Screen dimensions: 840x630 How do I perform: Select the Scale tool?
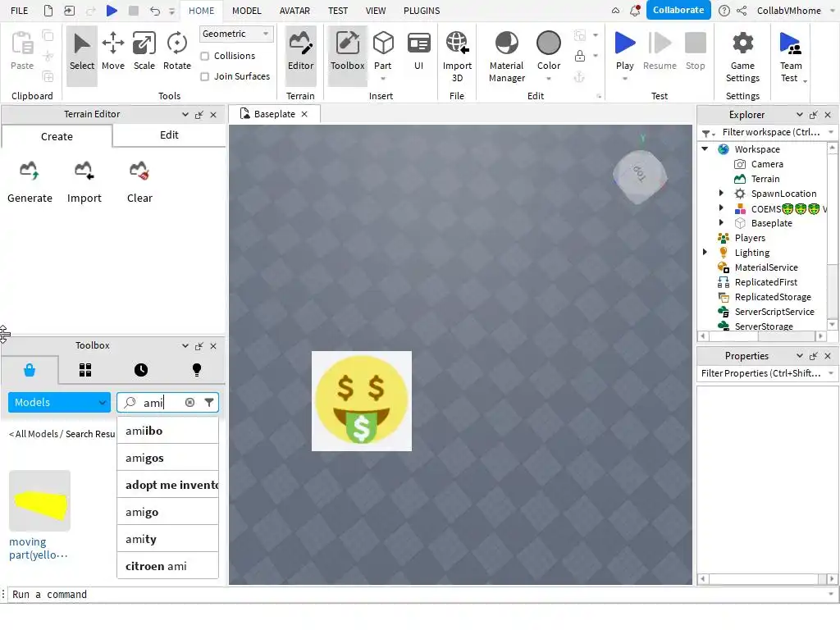144,52
